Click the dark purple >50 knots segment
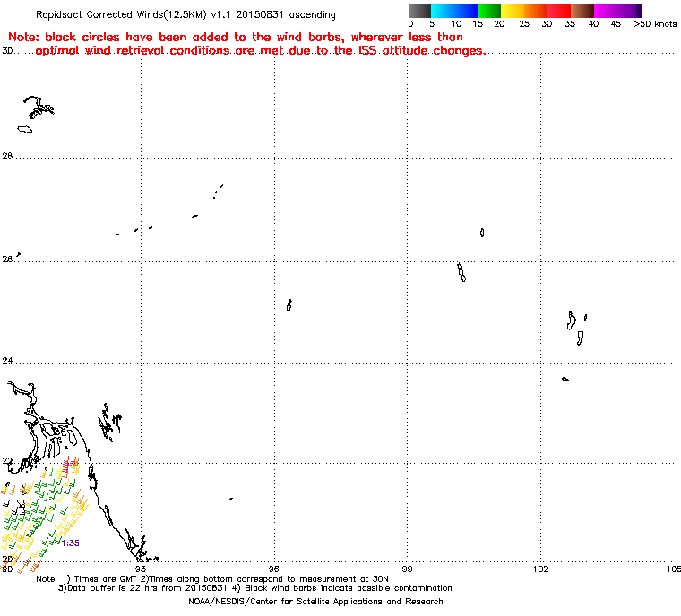This screenshot has width=681, height=616. click(638, 11)
